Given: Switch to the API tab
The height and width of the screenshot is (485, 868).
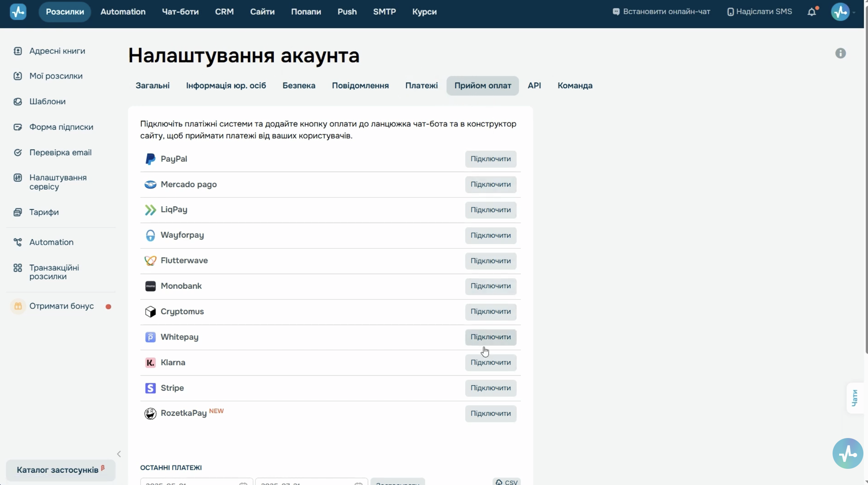Looking at the screenshot, I should pos(534,85).
